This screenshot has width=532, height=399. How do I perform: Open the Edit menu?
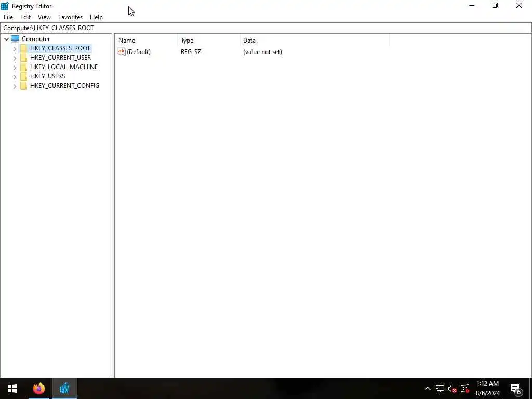pos(25,17)
